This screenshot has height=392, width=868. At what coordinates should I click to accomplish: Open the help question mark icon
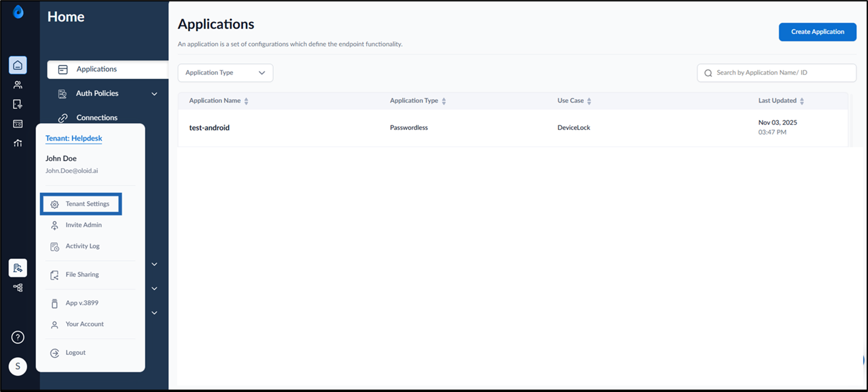(x=18, y=337)
